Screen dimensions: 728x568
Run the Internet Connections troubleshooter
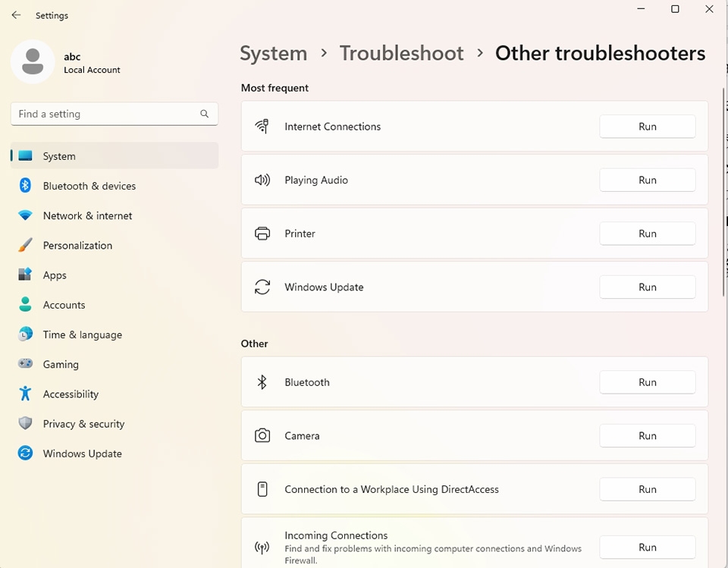pos(647,126)
